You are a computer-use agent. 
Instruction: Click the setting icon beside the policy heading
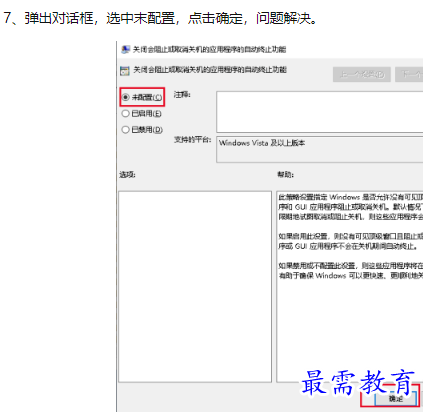tap(125, 71)
